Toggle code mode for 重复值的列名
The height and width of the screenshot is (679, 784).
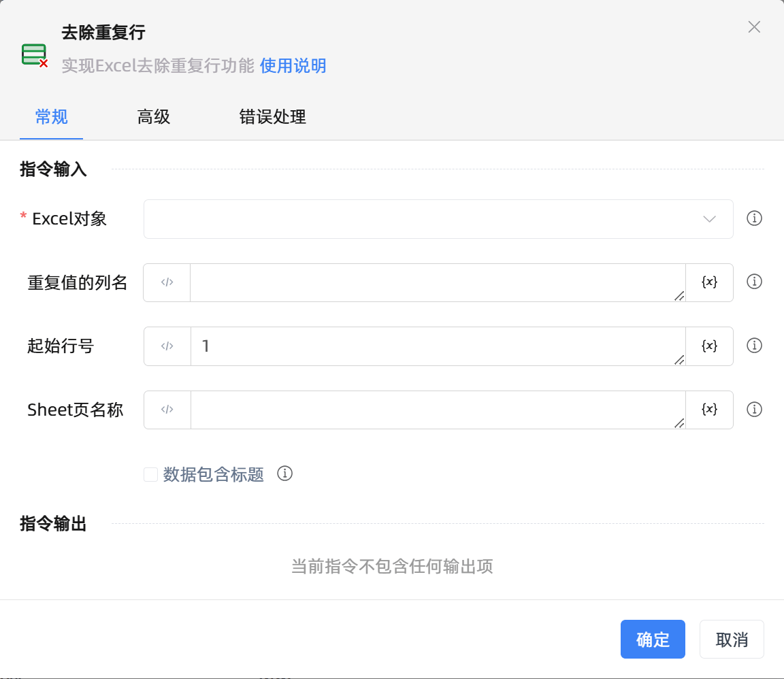tap(167, 282)
